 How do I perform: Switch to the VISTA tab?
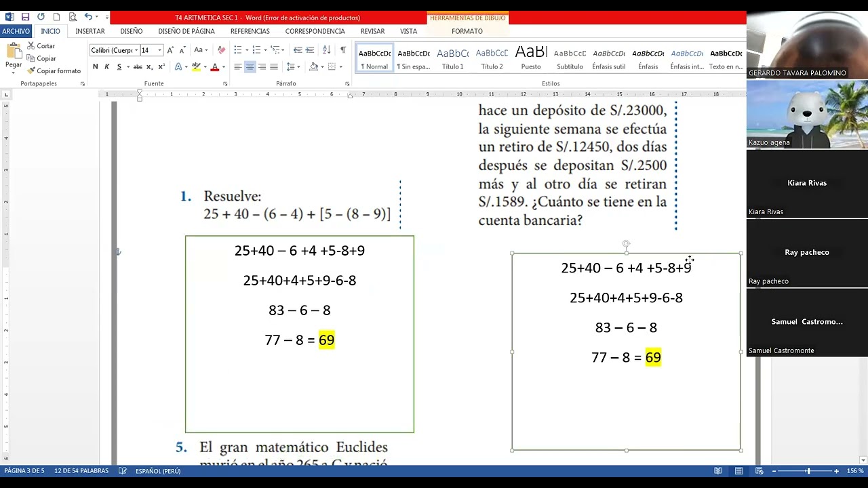409,31
